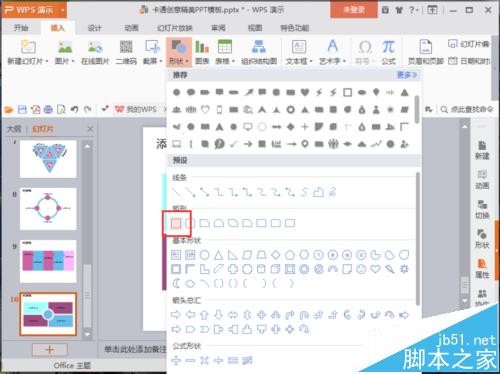The height and width of the screenshot is (374, 500).
Task: Open the 文本框 text box dropdown
Action: click(x=299, y=52)
